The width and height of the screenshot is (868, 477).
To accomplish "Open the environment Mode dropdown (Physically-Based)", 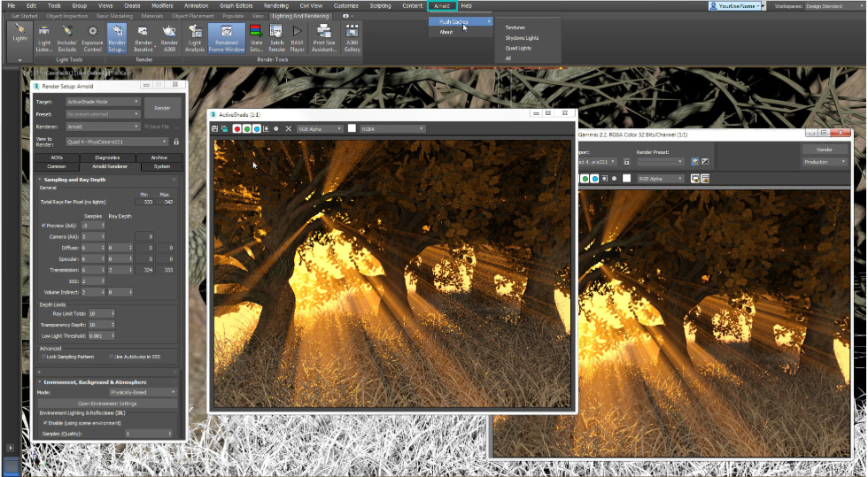I will point(143,392).
